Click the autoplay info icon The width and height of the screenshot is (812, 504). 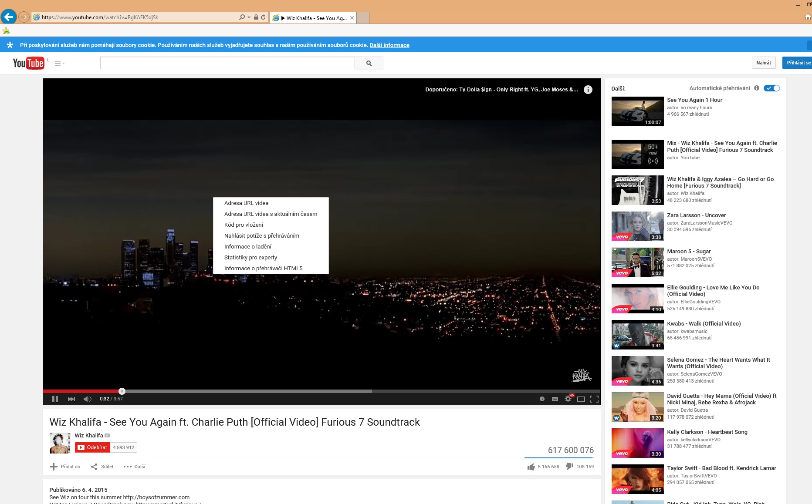[x=757, y=88]
